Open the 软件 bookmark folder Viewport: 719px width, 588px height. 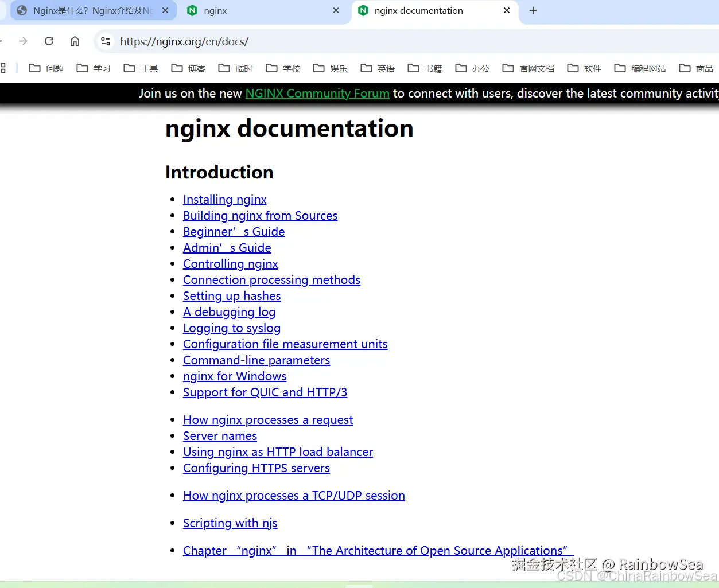[584, 68]
